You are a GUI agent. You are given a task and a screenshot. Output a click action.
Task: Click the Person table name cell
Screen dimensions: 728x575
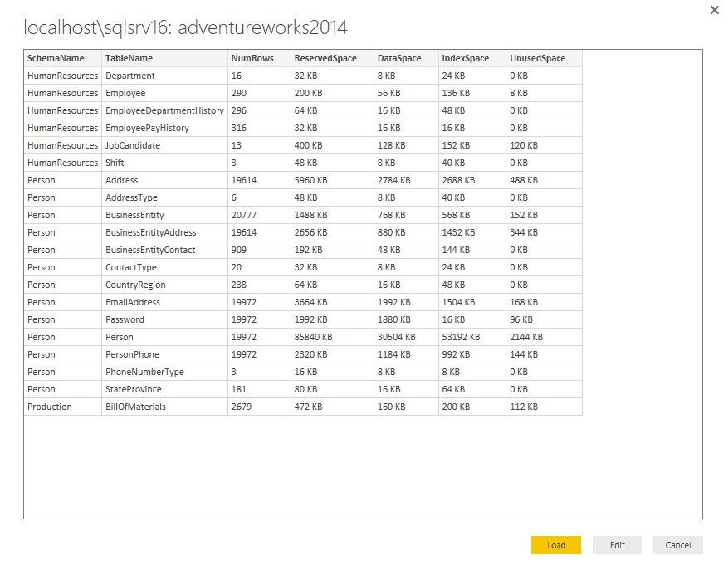tap(165, 337)
